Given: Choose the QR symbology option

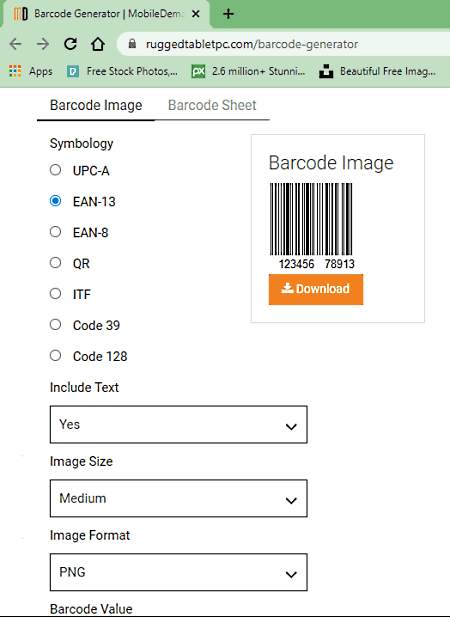Looking at the screenshot, I should (x=55, y=262).
